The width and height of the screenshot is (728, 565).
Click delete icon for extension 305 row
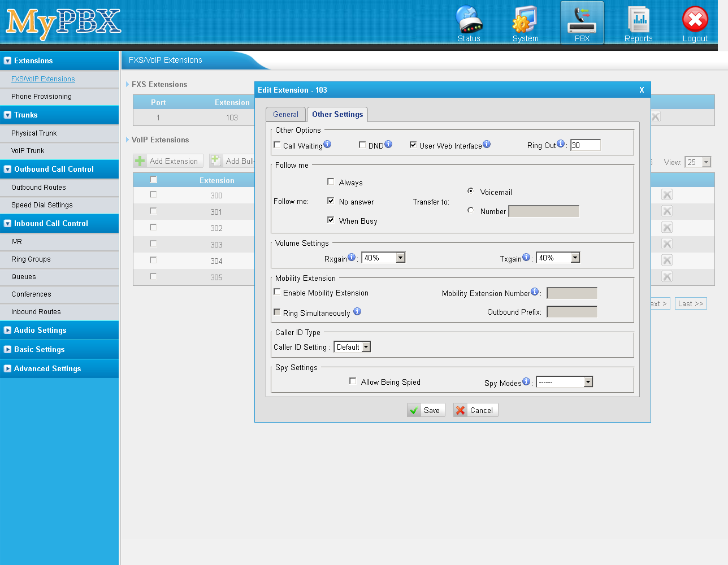click(667, 277)
